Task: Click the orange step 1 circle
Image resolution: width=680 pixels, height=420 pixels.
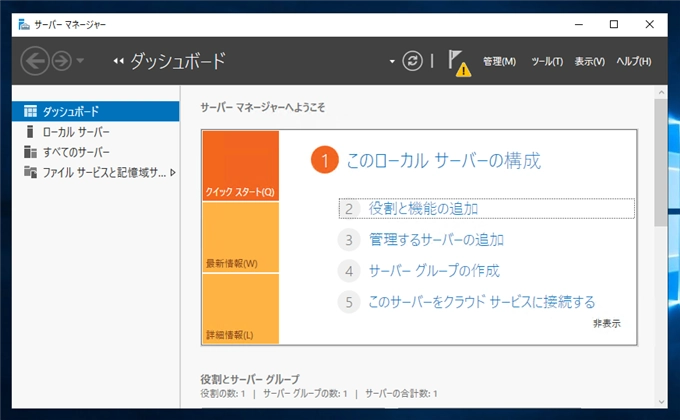Action: coord(324,160)
